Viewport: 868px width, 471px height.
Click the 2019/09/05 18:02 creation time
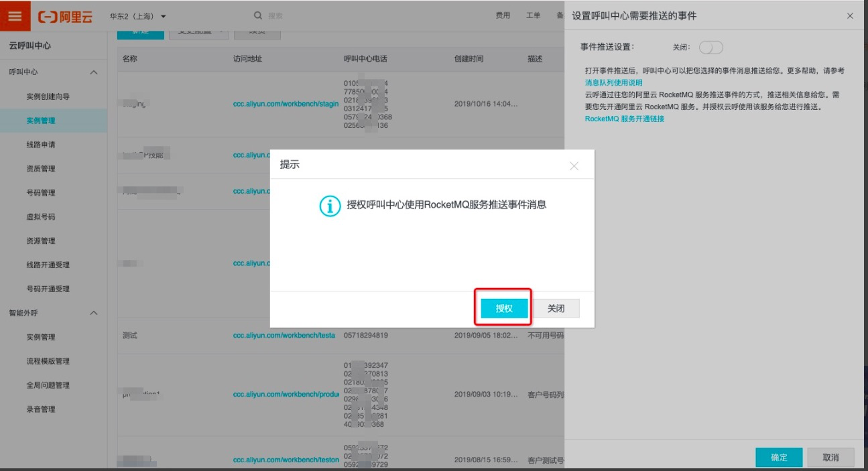pyautogui.click(x=486, y=335)
